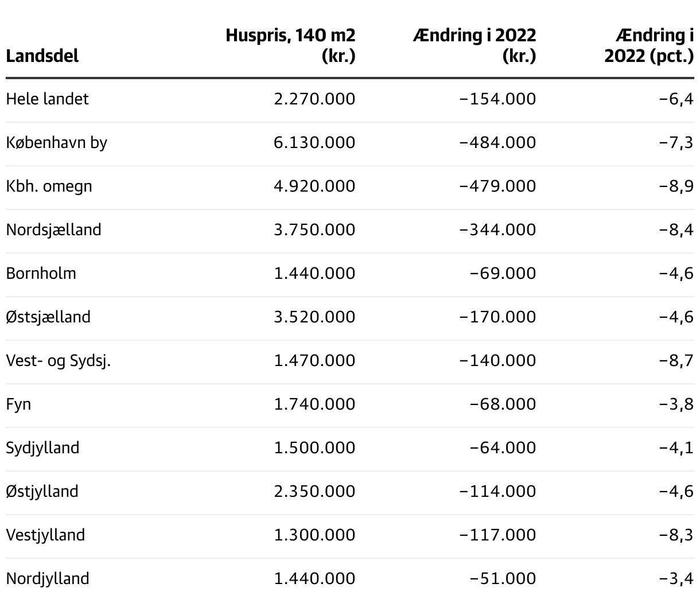This screenshot has height=607, width=700.
Task: Click the Vest- og Sydsj. row label
Action: (59, 360)
